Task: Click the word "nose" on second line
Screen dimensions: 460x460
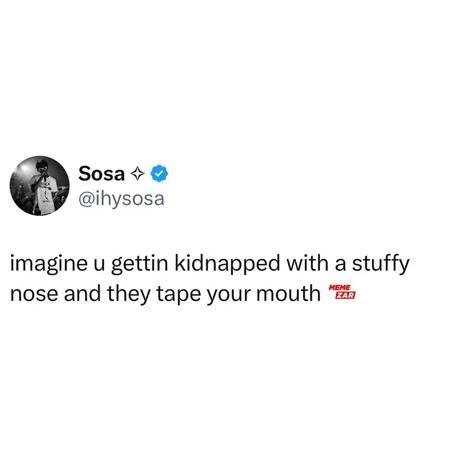Action: coord(34,294)
